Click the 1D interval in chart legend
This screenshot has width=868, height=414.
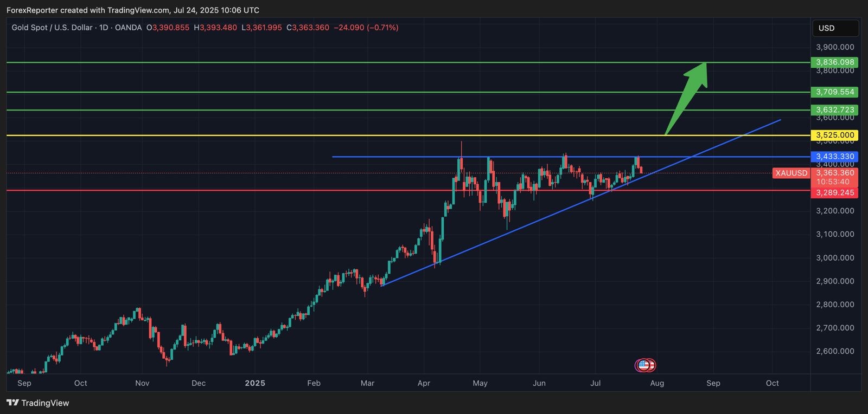[104, 28]
